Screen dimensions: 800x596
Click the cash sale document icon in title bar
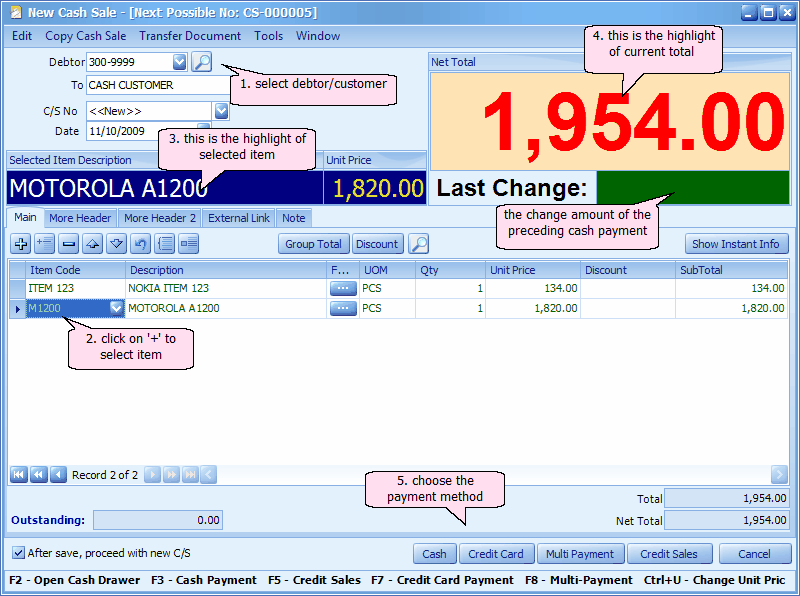16,12
